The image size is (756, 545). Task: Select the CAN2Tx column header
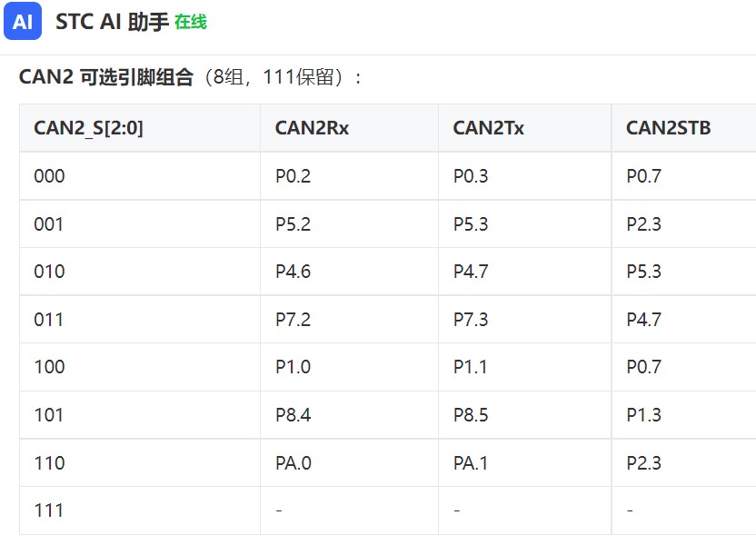click(x=489, y=128)
